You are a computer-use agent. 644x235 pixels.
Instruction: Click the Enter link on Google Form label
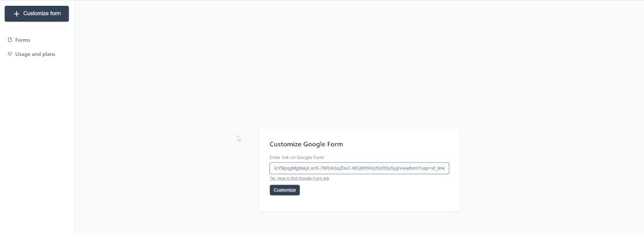click(297, 158)
